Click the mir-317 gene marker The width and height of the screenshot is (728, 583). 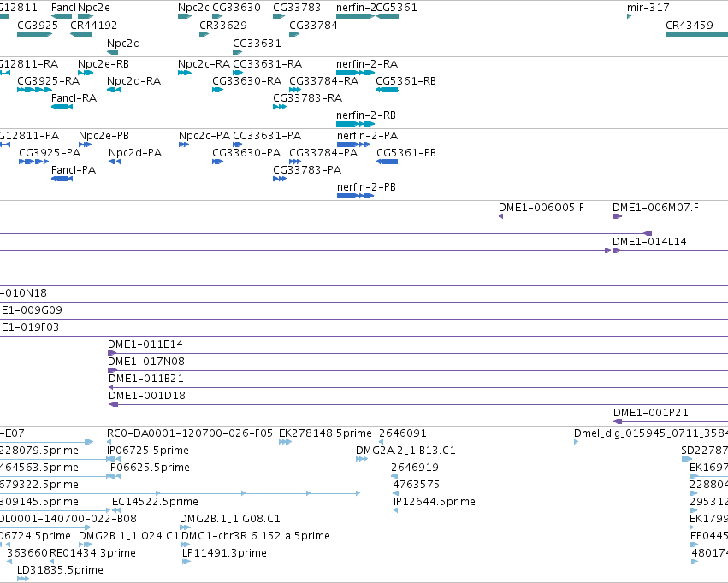[629, 16]
